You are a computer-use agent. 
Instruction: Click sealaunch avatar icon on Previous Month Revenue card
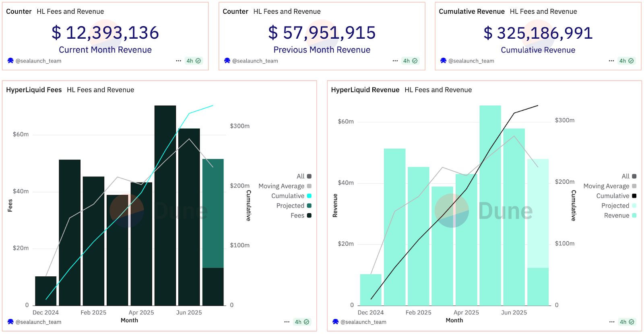(x=227, y=61)
